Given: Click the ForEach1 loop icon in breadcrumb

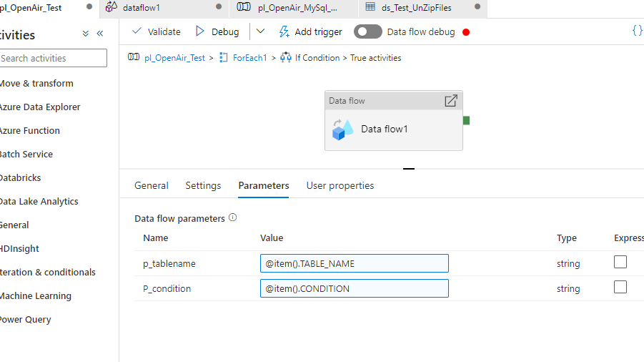Looking at the screenshot, I should coord(224,57).
